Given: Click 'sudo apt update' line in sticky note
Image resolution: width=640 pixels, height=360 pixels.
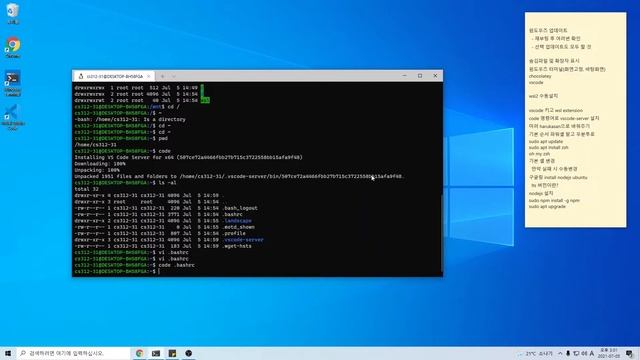Looking at the screenshot, I should 546,141.
